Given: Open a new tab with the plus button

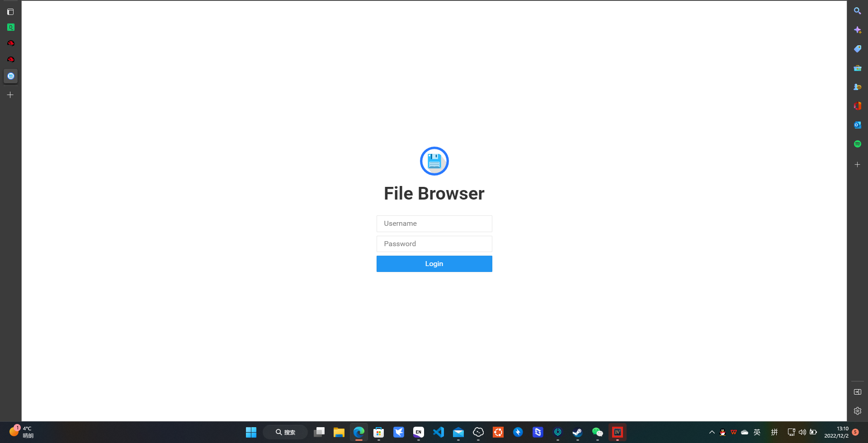Looking at the screenshot, I should tap(10, 95).
